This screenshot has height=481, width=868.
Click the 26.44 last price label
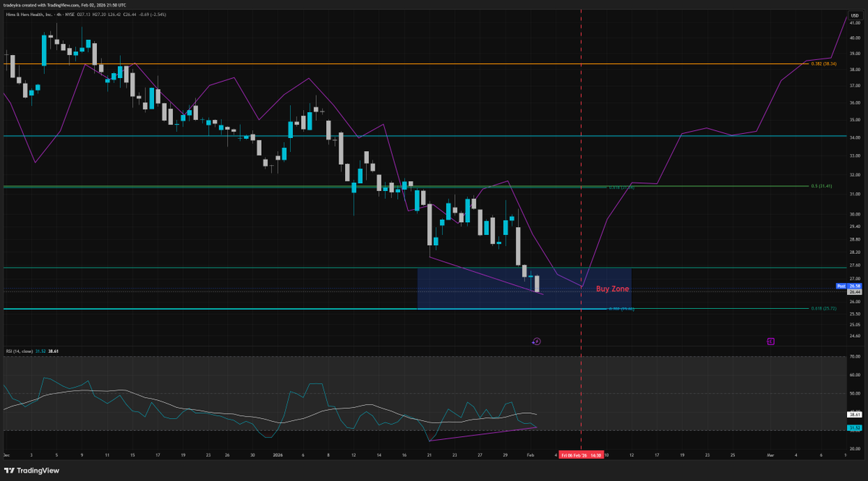[854, 292]
